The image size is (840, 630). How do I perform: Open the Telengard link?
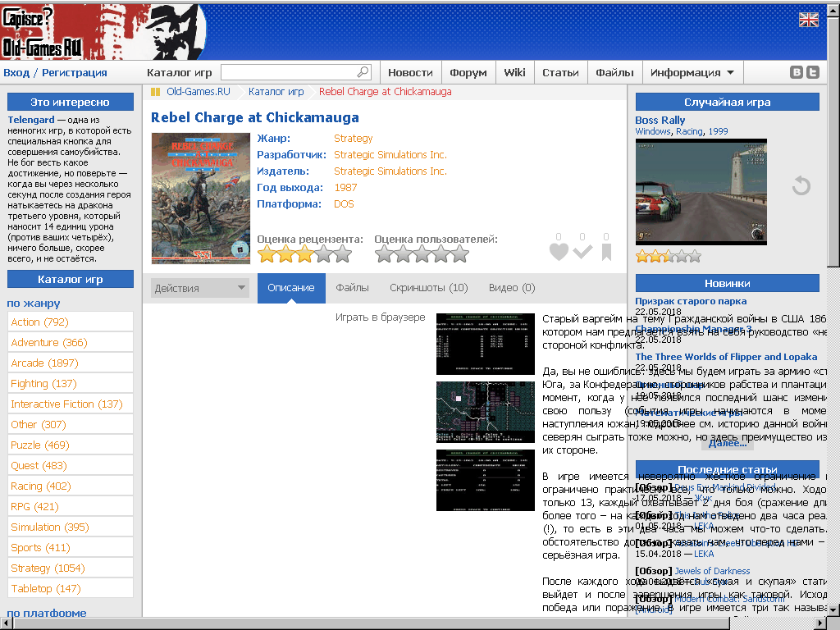coord(31,120)
